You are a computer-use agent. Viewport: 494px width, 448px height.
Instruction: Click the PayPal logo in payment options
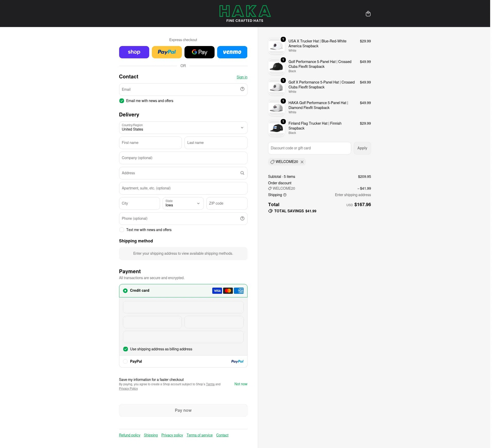pyautogui.click(x=237, y=361)
